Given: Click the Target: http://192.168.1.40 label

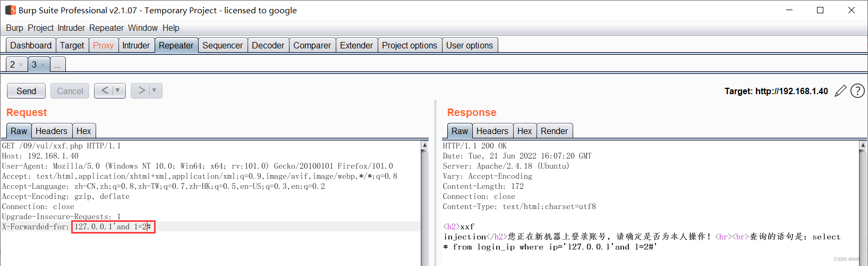Looking at the screenshot, I should click(x=776, y=91).
